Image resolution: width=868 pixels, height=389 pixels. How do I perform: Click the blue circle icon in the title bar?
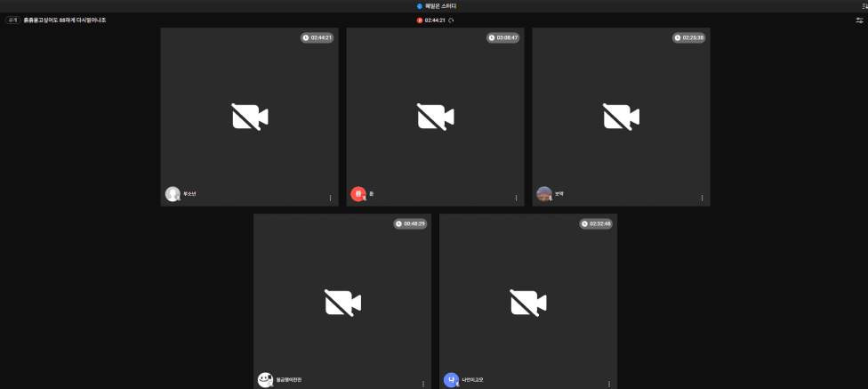420,6
